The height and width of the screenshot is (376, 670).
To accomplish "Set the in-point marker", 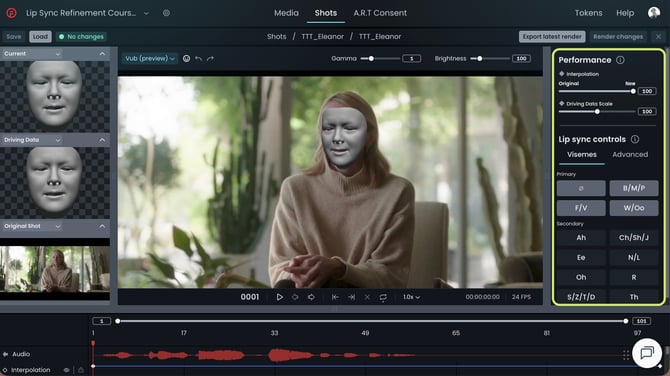I will [335, 297].
